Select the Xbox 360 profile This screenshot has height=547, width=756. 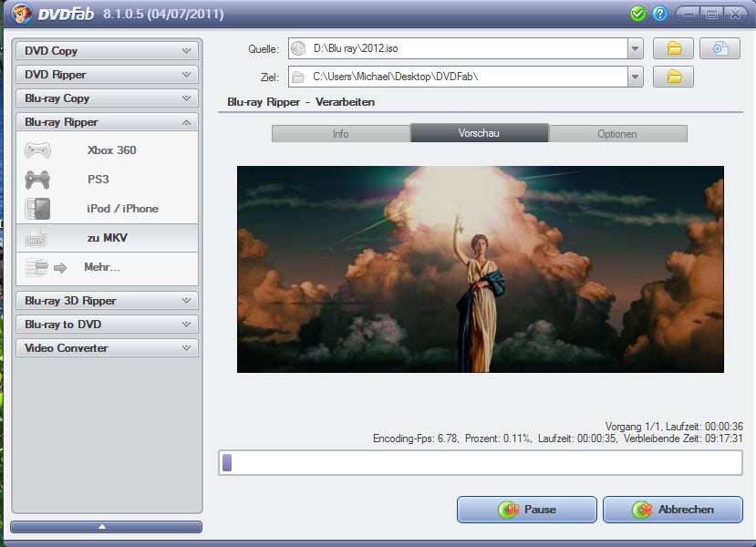(x=107, y=150)
